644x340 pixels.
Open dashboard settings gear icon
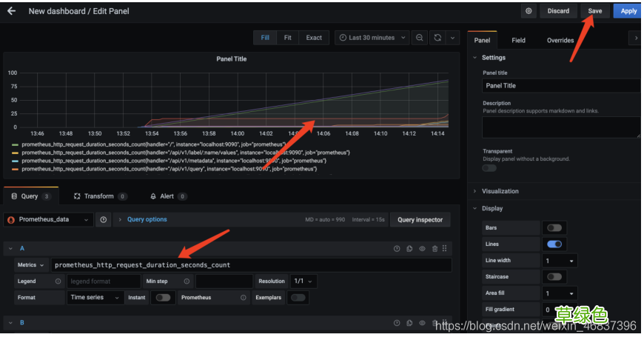[x=529, y=11]
